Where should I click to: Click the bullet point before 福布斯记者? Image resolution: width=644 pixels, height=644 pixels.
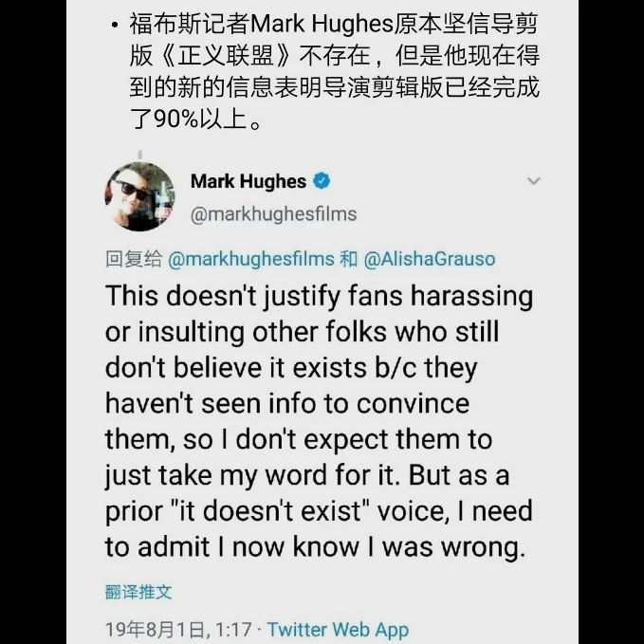click(x=115, y=26)
